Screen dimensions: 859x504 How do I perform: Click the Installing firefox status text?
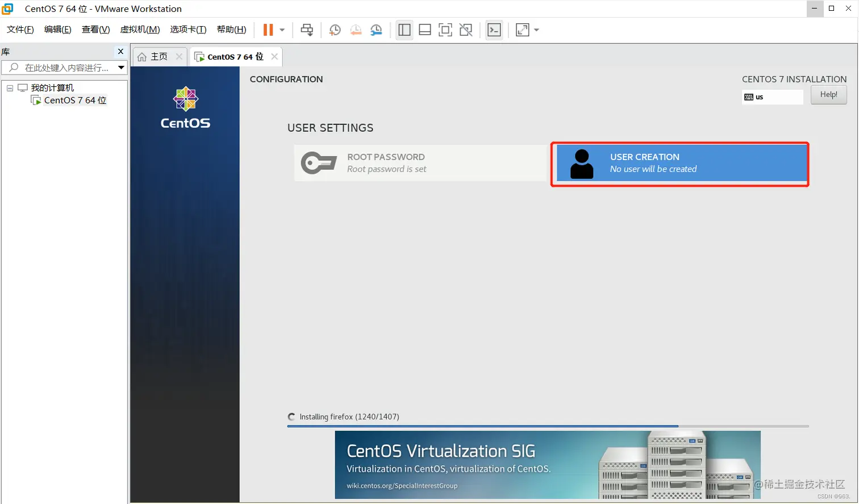(x=349, y=416)
